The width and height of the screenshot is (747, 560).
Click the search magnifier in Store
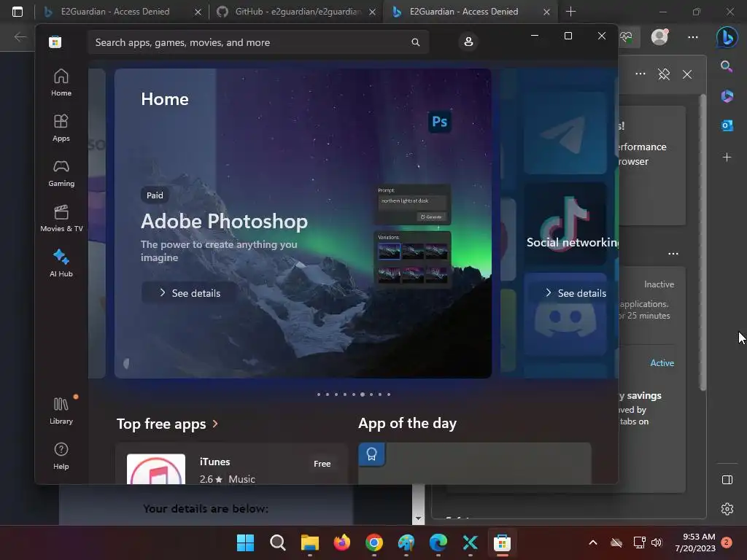415,42
